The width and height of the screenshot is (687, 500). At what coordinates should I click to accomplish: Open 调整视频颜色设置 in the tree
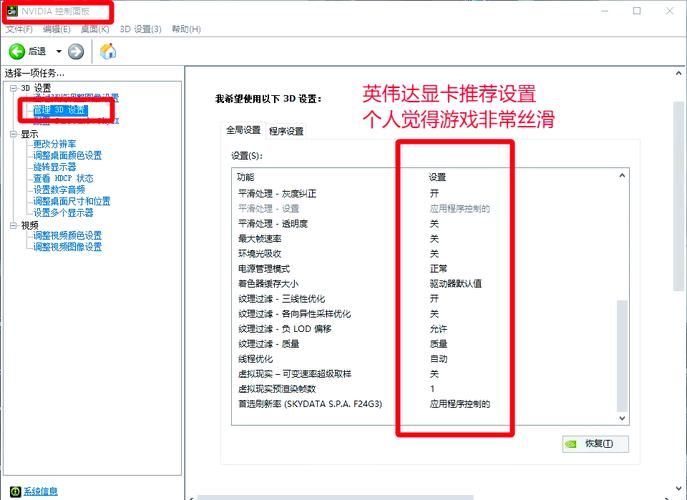tap(67, 236)
